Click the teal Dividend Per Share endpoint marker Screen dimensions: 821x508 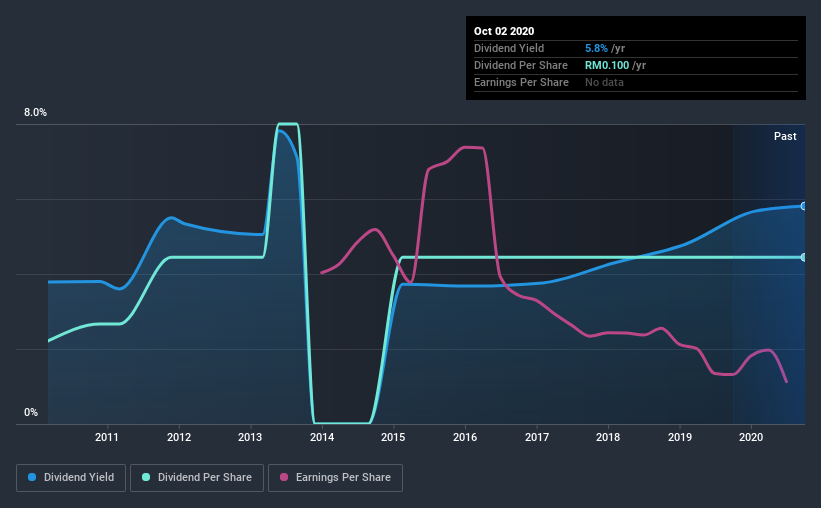803,257
